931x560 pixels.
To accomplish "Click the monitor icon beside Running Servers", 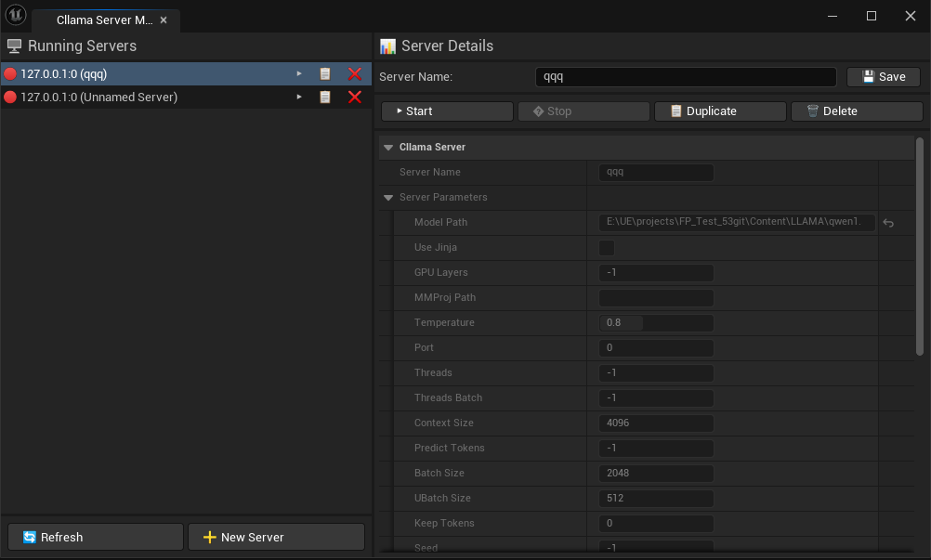I will point(13,45).
